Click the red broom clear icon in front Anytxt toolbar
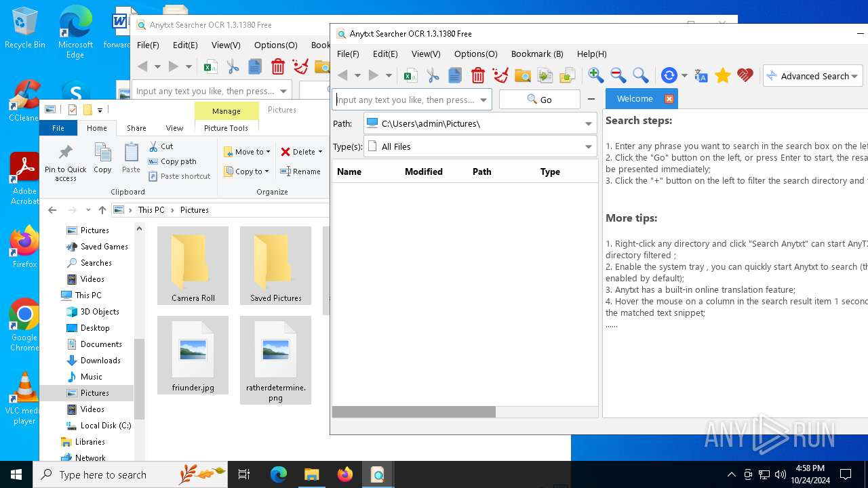Image resolution: width=868 pixels, height=488 pixels. click(500, 75)
